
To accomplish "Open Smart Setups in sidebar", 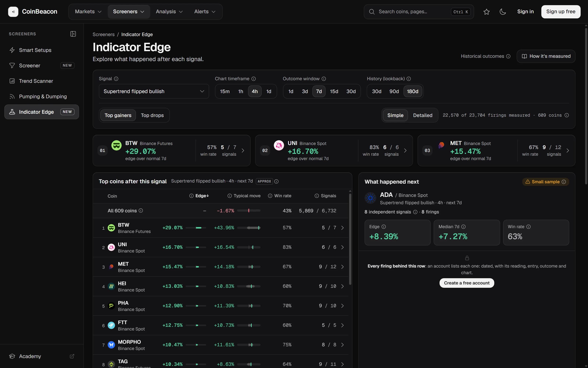I will [x=42, y=50].
